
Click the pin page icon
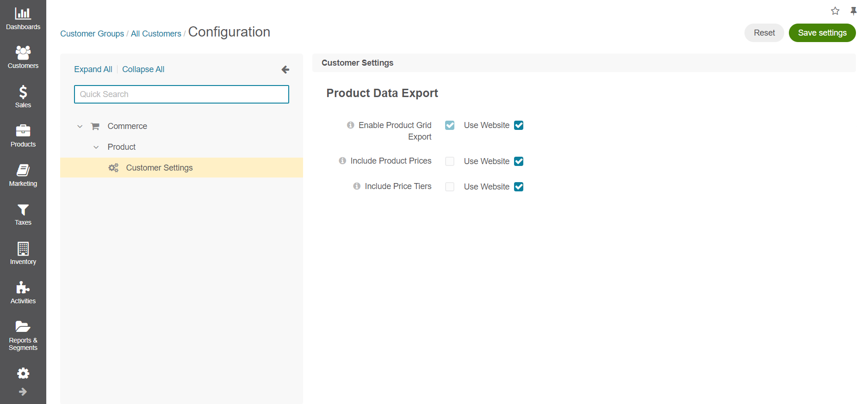[x=853, y=11]
